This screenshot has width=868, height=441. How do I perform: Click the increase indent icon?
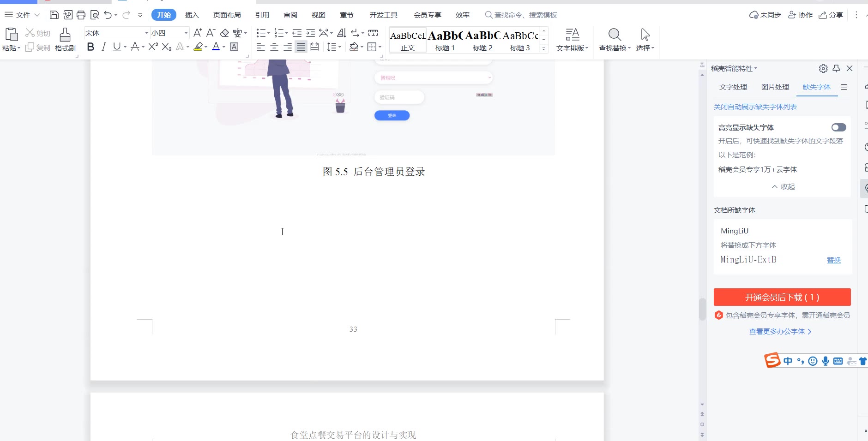click(x=310, y=33)
